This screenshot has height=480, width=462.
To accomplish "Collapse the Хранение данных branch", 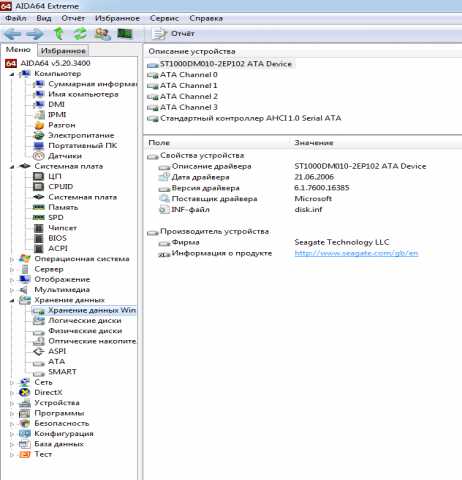I will pos(12,300).
